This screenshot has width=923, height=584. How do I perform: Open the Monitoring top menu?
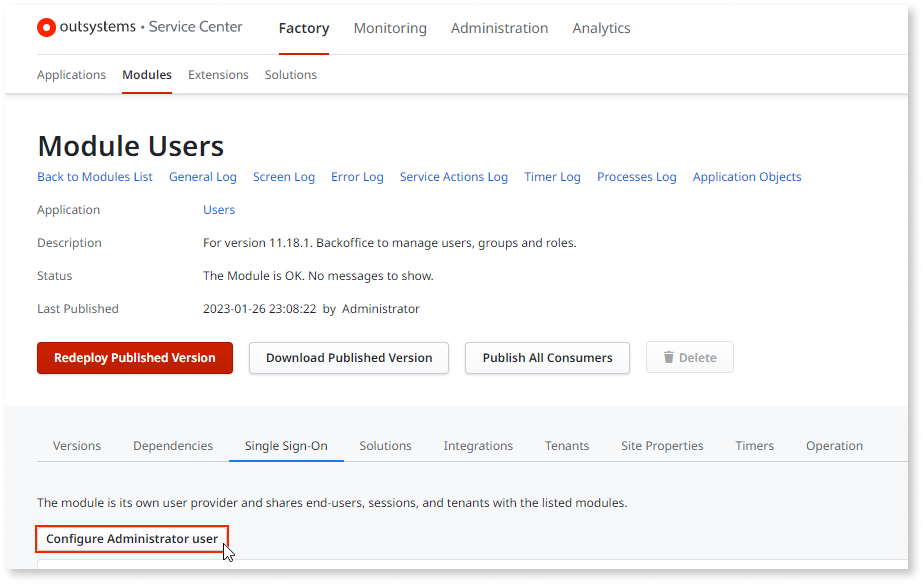point(390,28)
